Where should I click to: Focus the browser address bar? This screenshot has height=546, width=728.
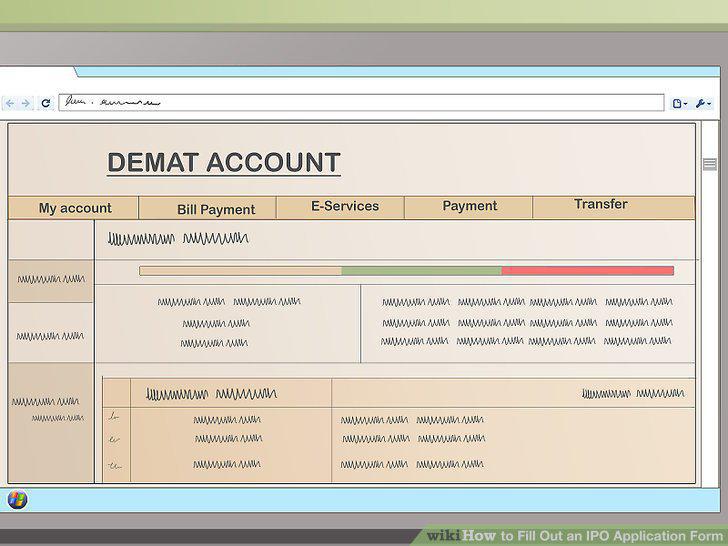click(361, 103)
